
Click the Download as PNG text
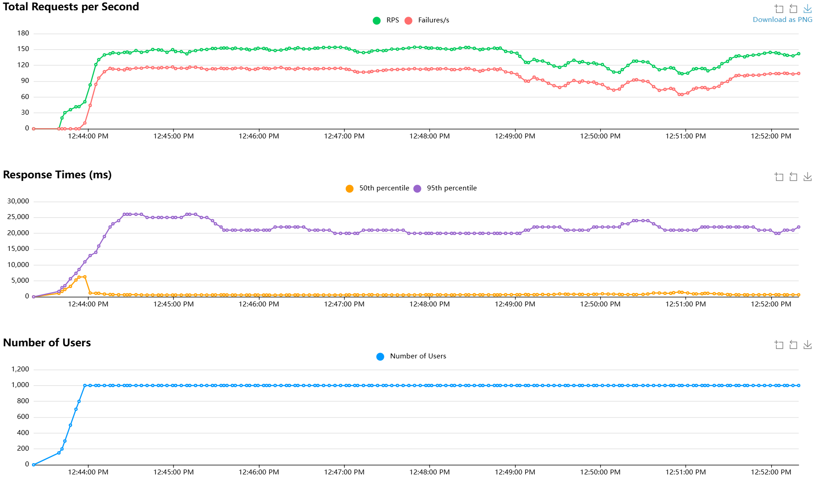coord(782,20)
